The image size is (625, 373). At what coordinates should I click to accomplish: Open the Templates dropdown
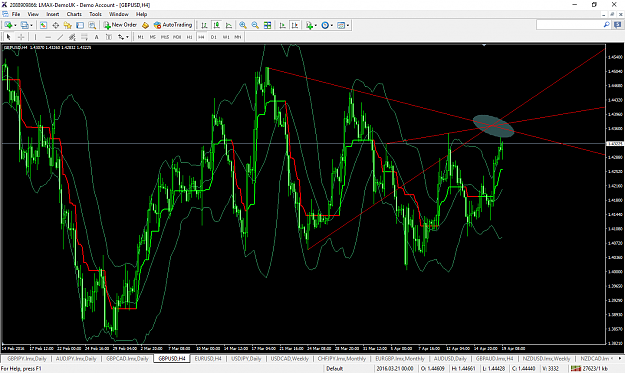[x=343, y=25]
